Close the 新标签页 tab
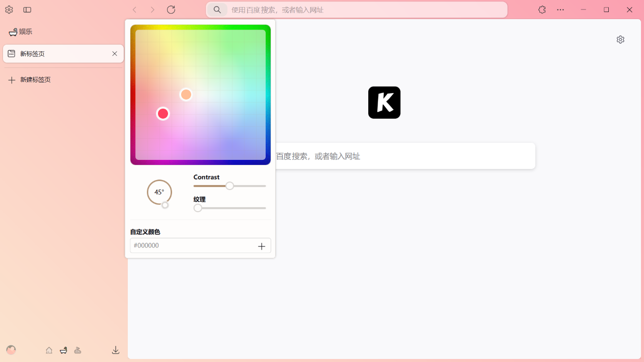 (x=115, y=54)
